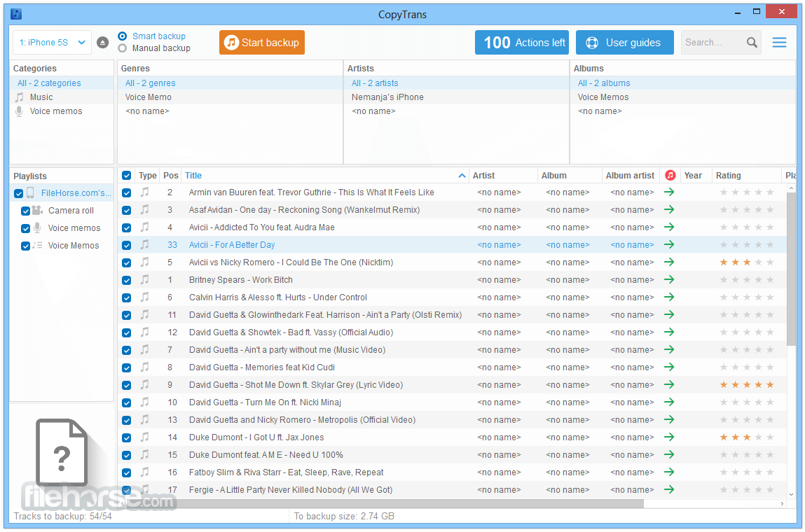Click the iTunes status column header icon
805x532 pixels.
pyautogui.click(x=670, y=176)
